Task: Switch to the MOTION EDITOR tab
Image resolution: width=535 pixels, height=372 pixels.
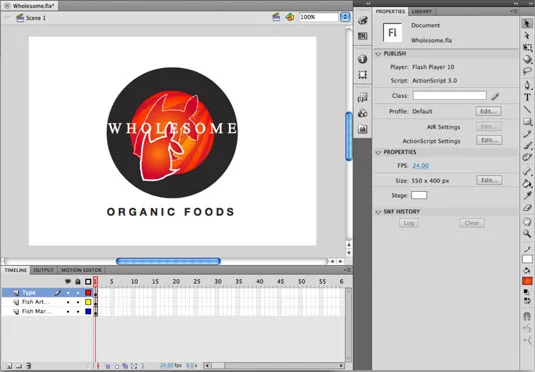Action: [81, 270]
